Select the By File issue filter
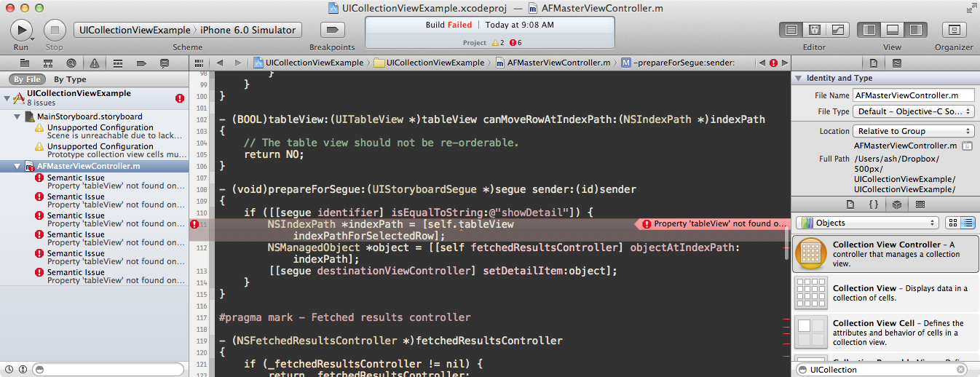This screenshot has height=377, width=980. (x=27, y=79)
